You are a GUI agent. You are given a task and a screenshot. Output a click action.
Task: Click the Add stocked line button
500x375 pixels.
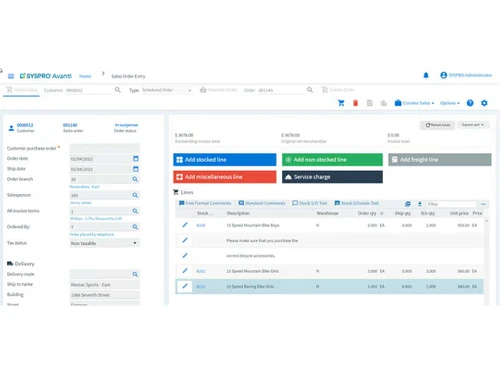coord(225,160)
